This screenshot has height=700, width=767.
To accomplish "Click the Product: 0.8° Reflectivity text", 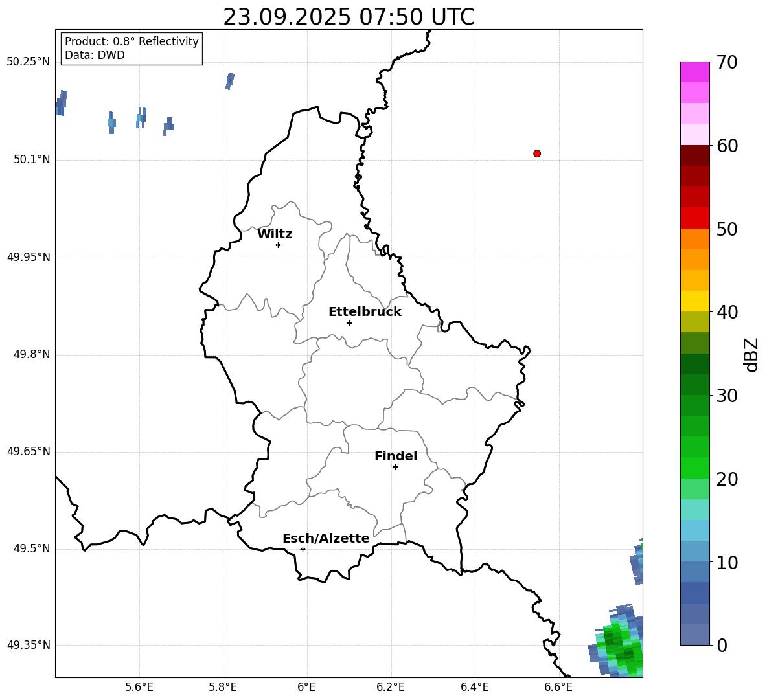I will tap(132, 41).
